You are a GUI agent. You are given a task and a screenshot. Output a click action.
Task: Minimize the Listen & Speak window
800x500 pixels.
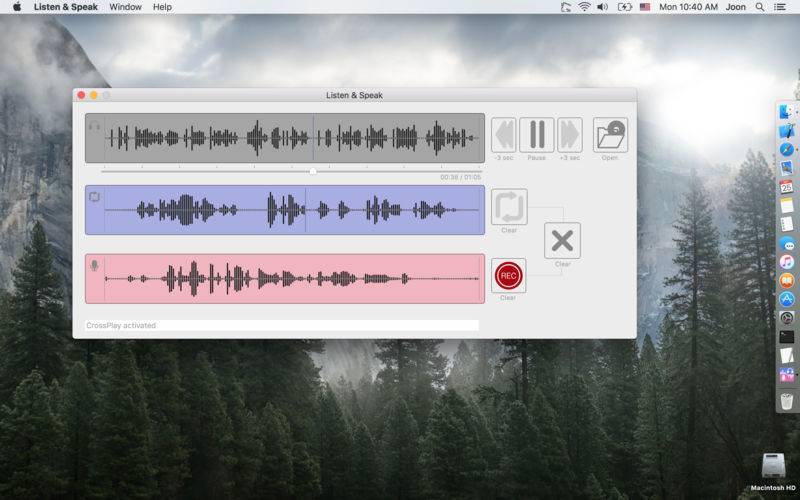(94, 95)
